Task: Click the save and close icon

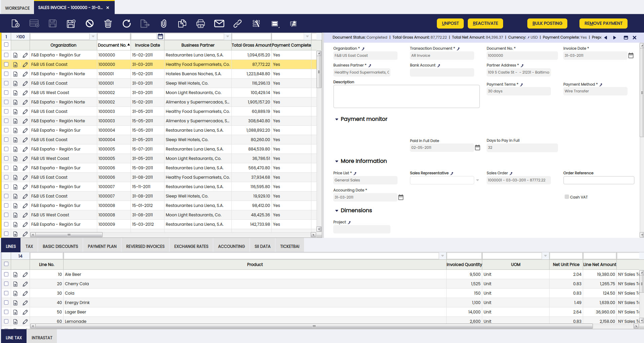Action: 71,24
